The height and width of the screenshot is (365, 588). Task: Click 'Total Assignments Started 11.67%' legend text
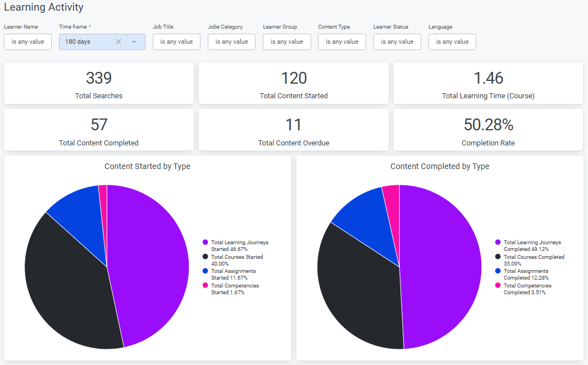tap(233, 274)
